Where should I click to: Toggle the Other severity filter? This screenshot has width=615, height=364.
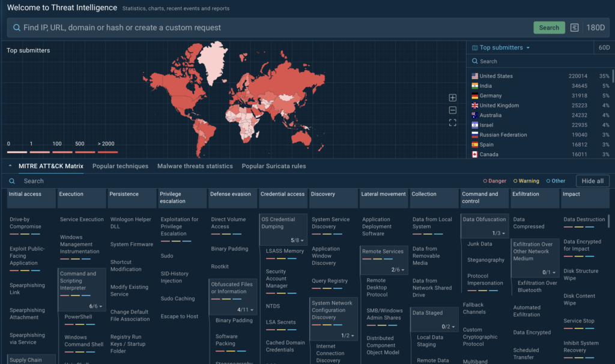point(556,181)
